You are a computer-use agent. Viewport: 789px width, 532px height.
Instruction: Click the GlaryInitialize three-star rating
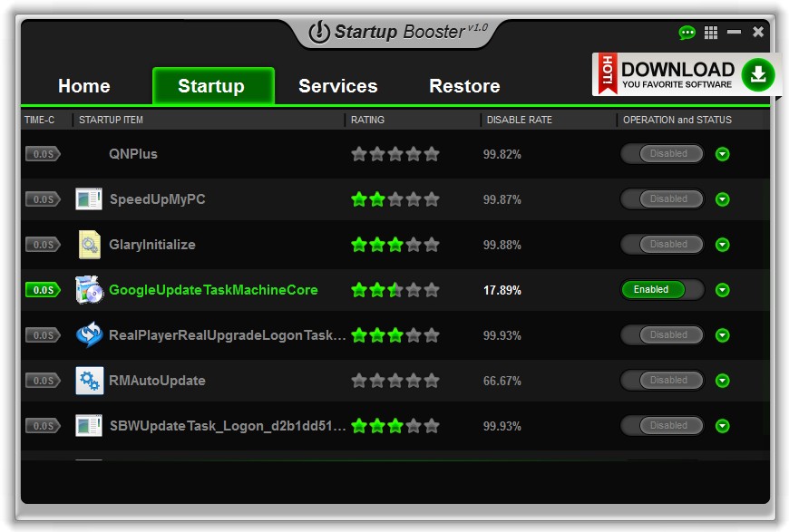click(395, 245)
